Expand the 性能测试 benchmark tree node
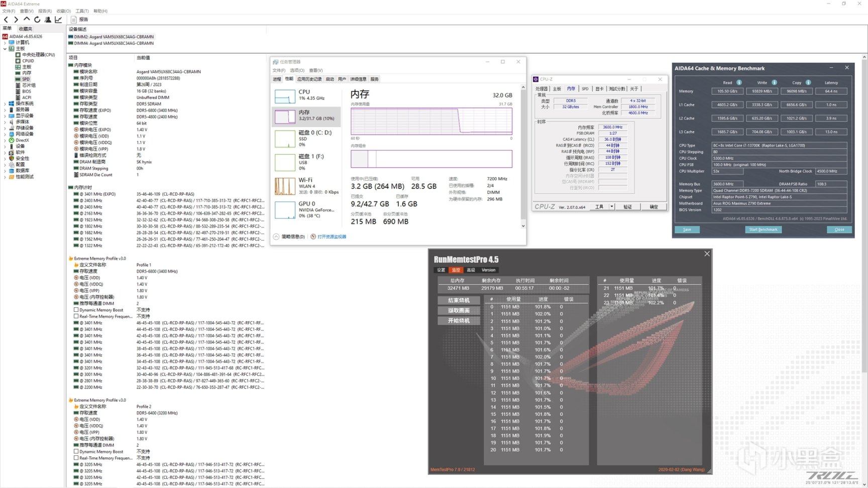Viewport: 868px width, 488px height. (x=5, y=177)
